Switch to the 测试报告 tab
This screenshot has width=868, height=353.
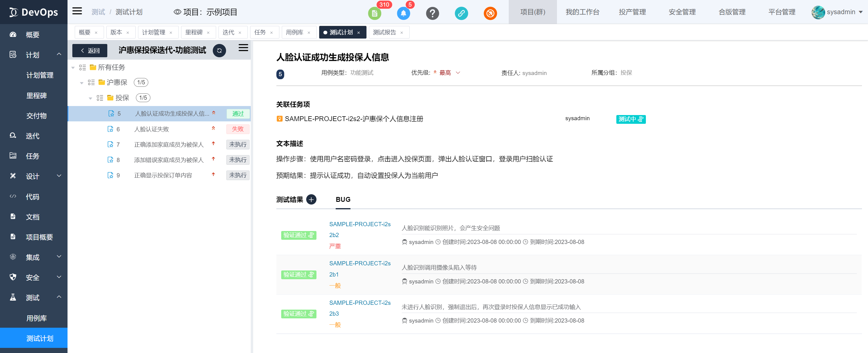[x=384, y=32]
